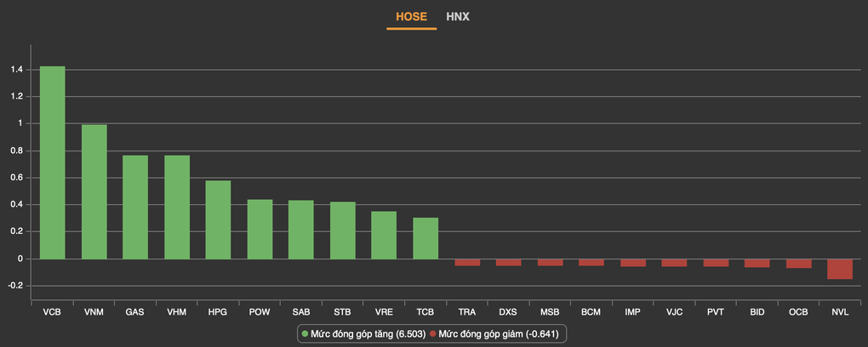The width and height of the screenshot is (868, 347).
Task: Select the BCM red bar
Action: coord(591,262)
